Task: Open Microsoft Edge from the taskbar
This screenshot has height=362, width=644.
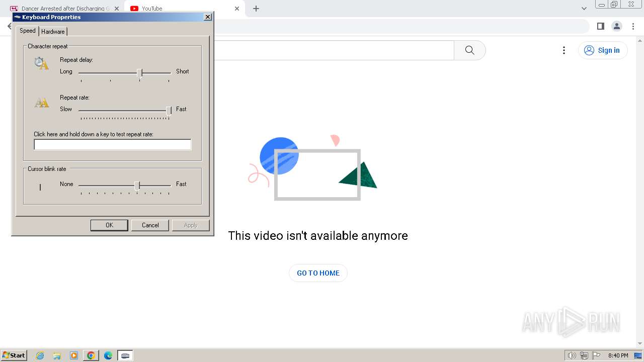Action: tap(108, 355)
